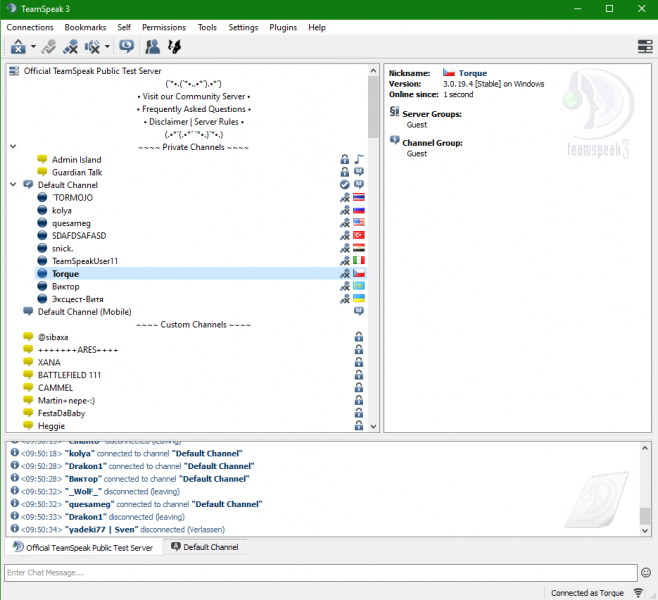Click Frequently Asked Questions spacer

pos(193,109)
